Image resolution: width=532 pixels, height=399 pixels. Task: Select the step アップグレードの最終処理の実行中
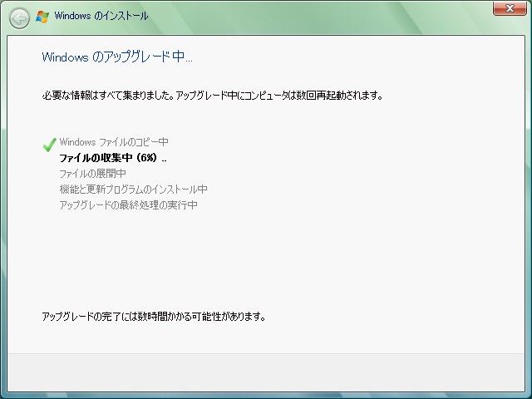coord(128,205)
